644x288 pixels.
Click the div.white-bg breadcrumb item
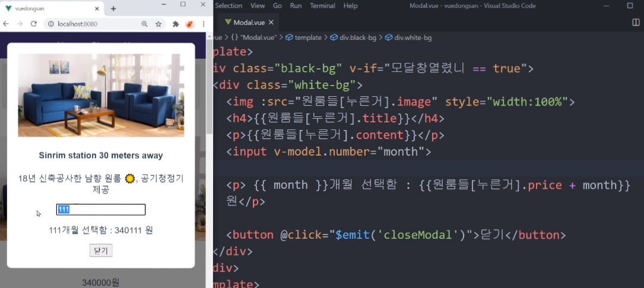pos(408,37)
